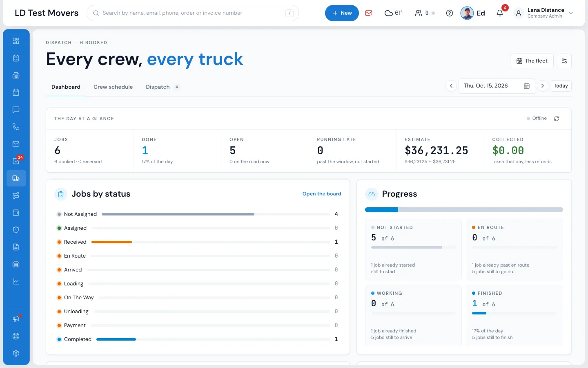The width and height of the screenshot is (588, 368).
Task: Switch to the Dashboard tab
Action: (66, 87)
